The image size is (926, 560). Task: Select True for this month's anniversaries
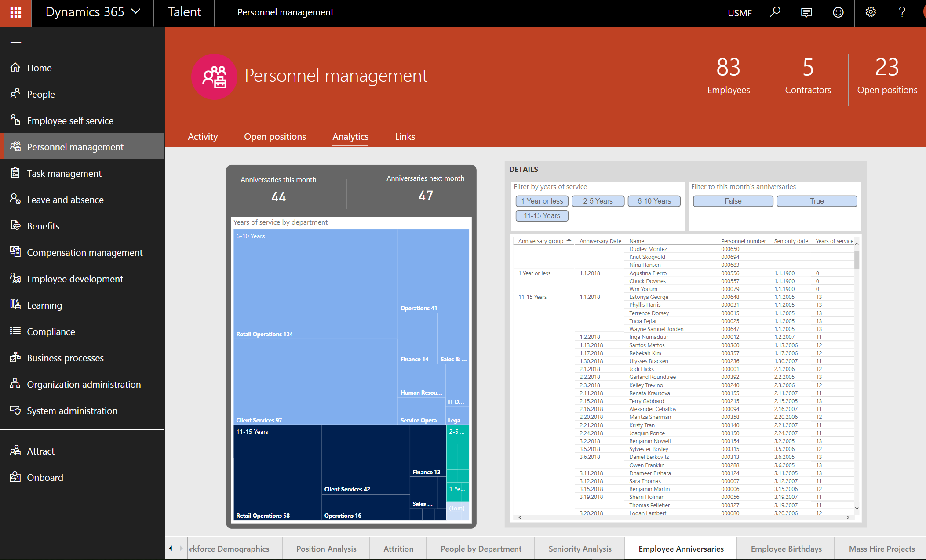coord(817,201)
